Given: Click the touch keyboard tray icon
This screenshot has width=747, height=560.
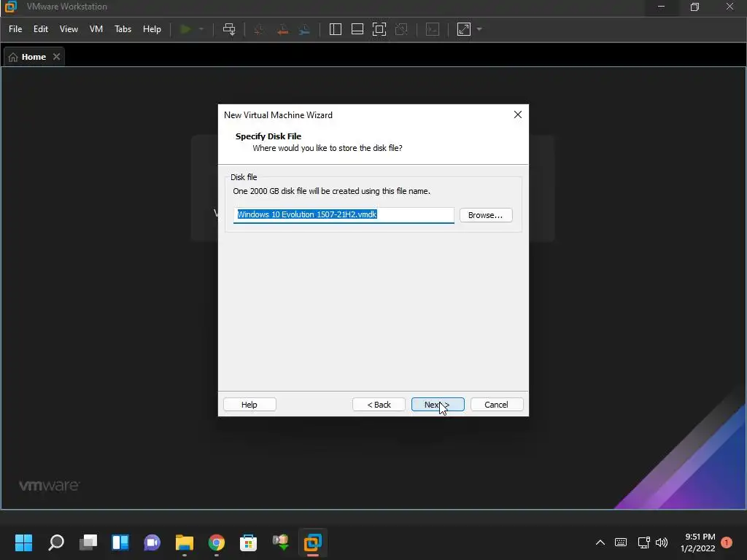Looking at the screenshot, I should [x=621, y=542].
